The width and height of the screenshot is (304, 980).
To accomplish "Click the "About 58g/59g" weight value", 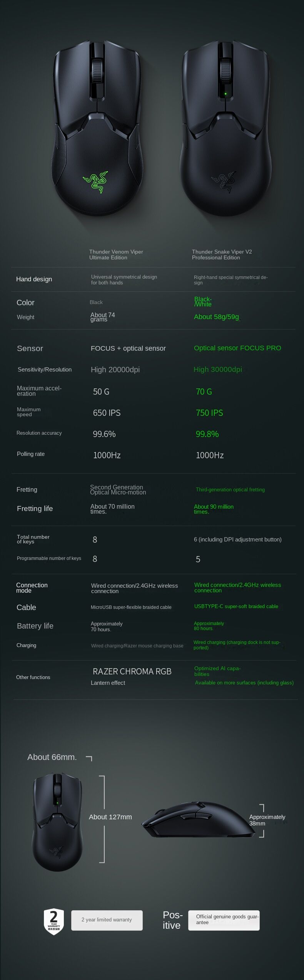I will [216, 317].
